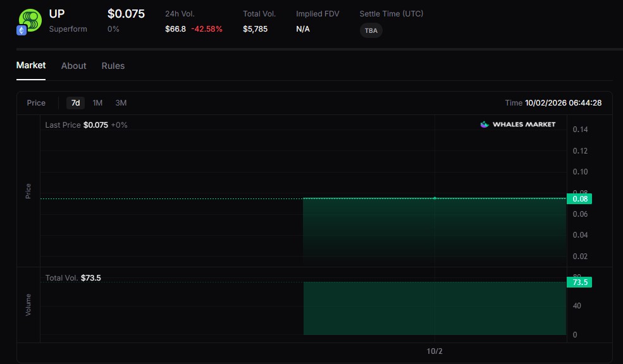Click the TBA settle time badge
This screenshot has width=623, height=364.
[x=371, y=30]
